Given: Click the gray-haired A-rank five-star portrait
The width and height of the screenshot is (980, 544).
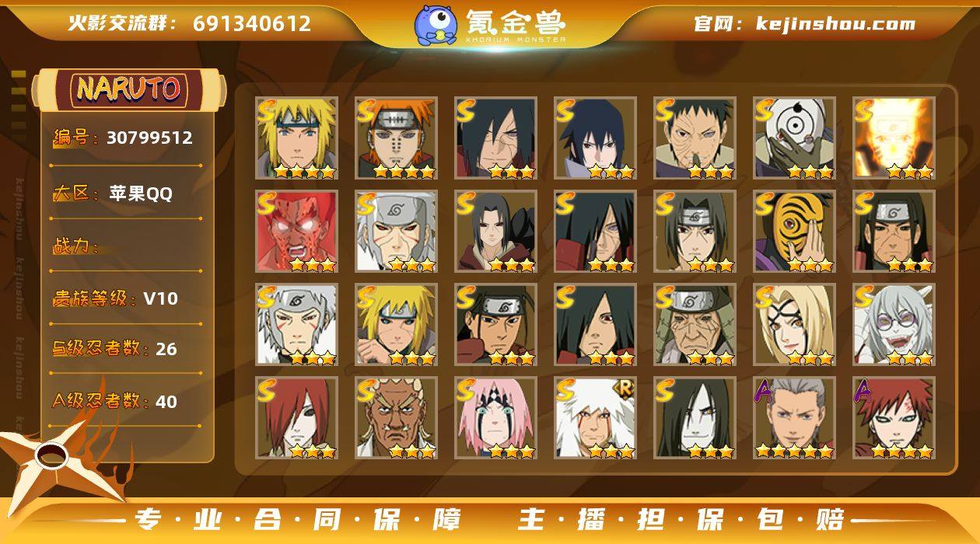Looking at the screenshot, I should pos(795,418).
